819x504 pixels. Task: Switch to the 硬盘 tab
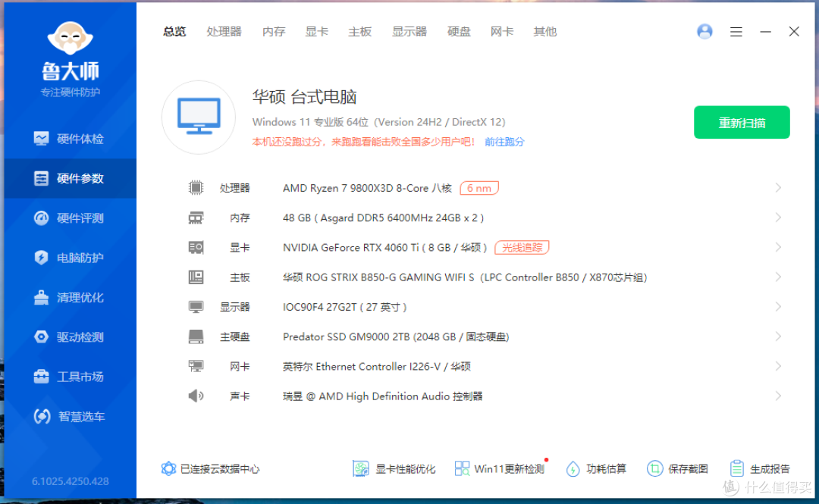[459, 31]
